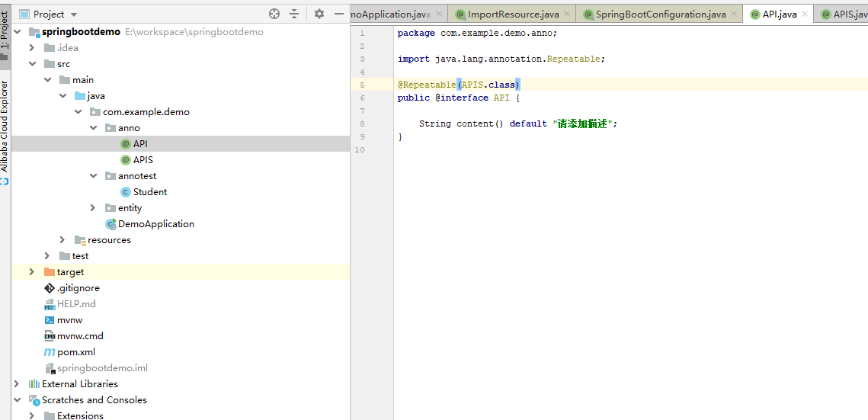The height and width of the screenshot is (420, 868).
Task: Click line number 5 in gutter
Action: coord(362,85)
